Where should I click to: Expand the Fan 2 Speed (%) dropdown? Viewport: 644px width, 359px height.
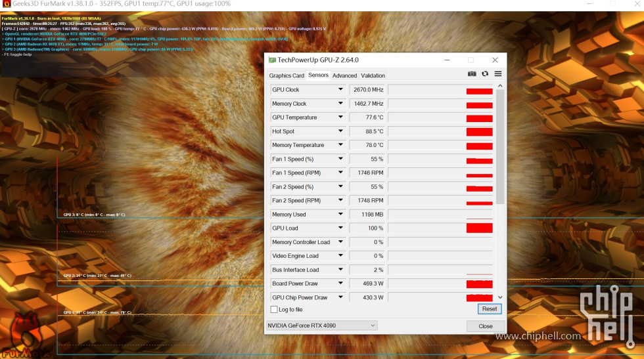point(340,186)
